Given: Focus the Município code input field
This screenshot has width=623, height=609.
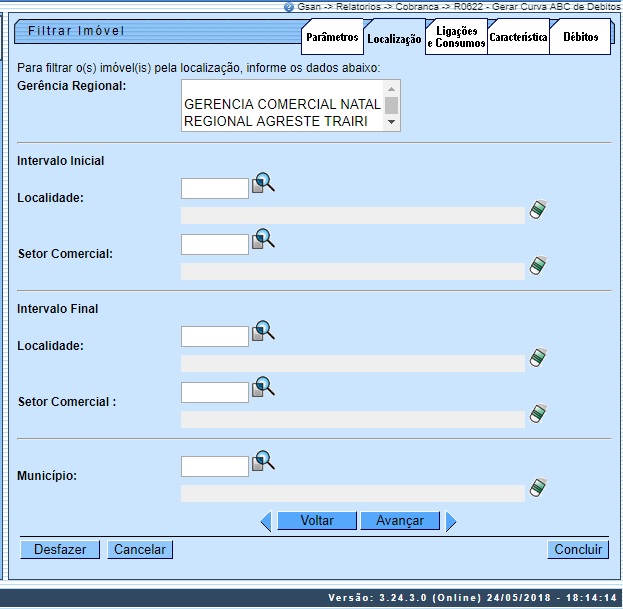Looking at the screenshot, I should (215, 466).
